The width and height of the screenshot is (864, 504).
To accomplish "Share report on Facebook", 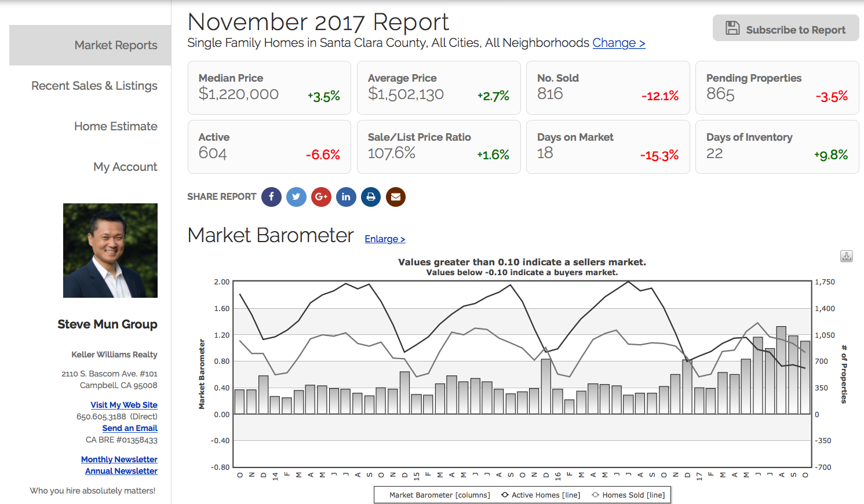I will pyautogui.click(x=271, y=197).
